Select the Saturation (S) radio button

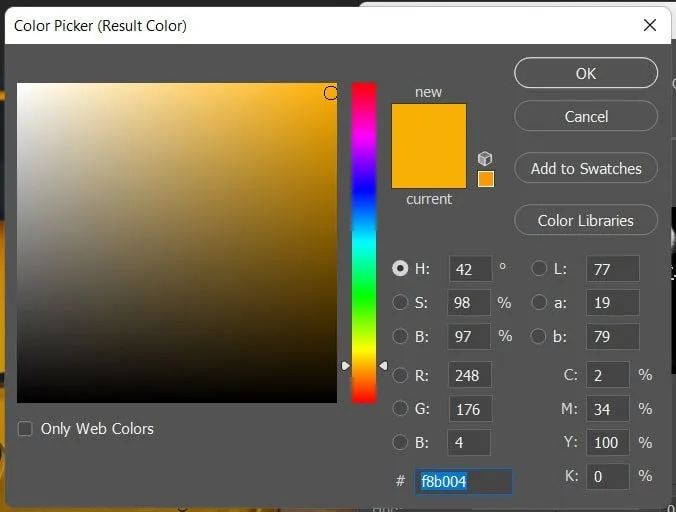click(x=401, y=302)
